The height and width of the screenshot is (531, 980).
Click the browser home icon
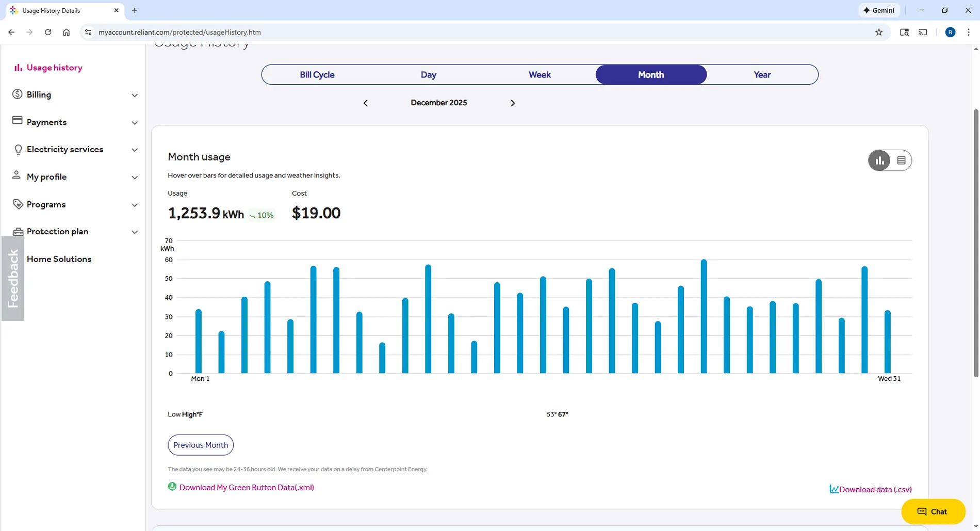pos(67,32)
